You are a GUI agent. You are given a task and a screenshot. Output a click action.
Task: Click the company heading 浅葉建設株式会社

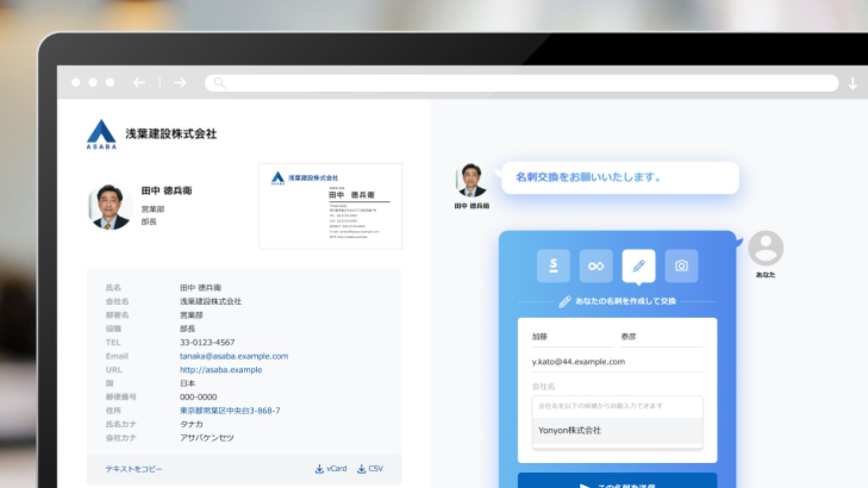pos(171,134)
